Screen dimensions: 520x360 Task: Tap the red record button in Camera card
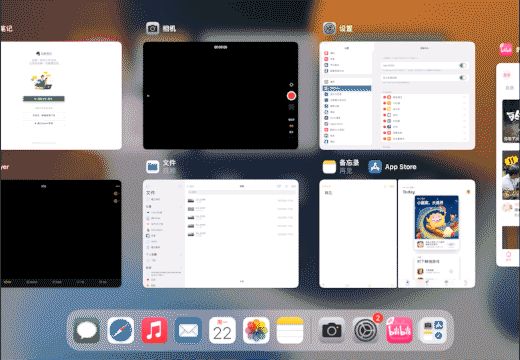pos(291,96)
